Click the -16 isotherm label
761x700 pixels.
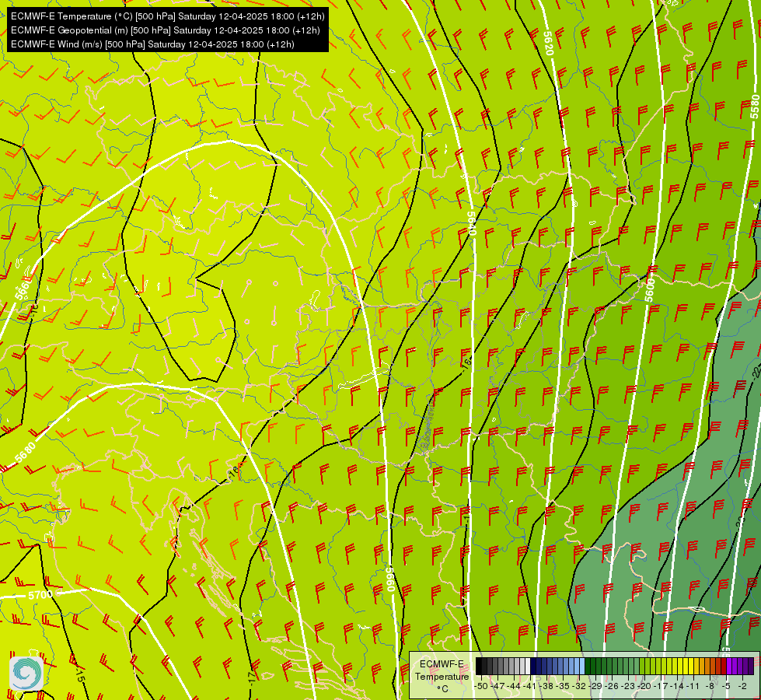click(x=234, y=471)
